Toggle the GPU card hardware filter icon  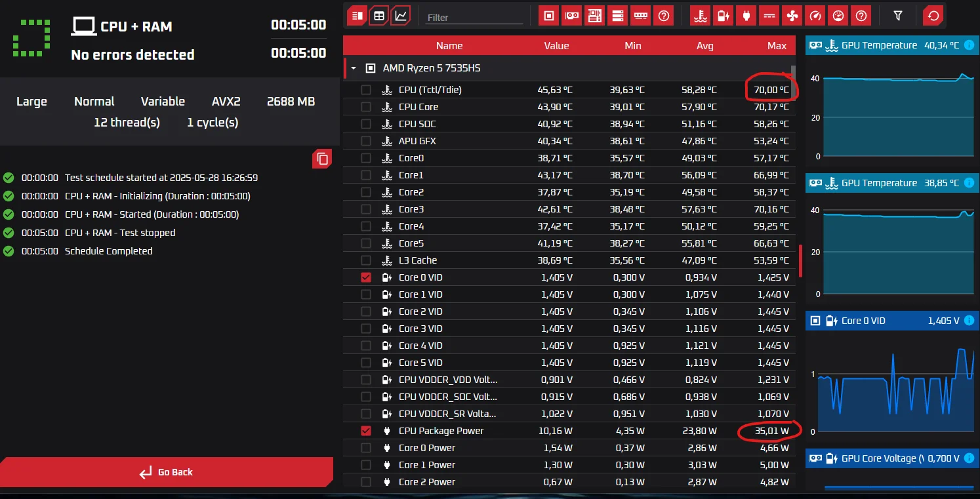point(572,16)
